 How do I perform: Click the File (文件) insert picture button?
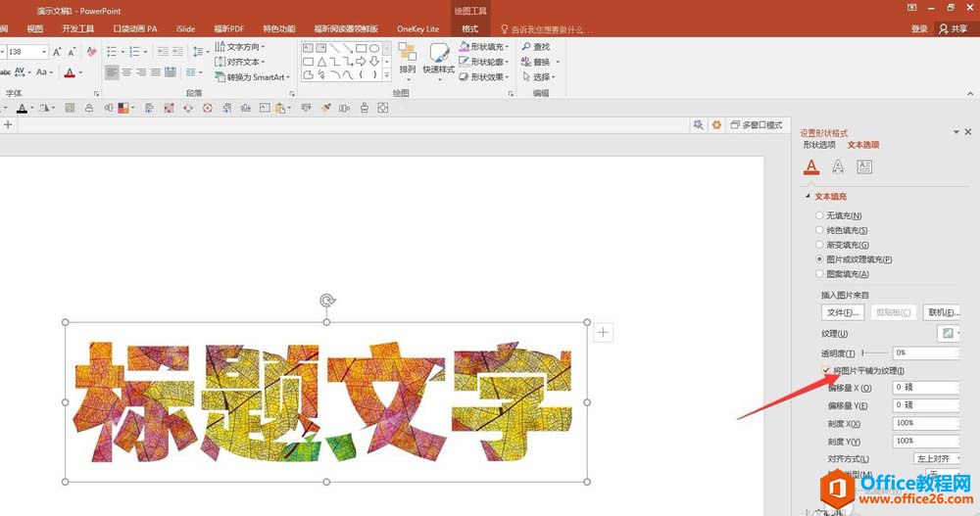(842, 312)
